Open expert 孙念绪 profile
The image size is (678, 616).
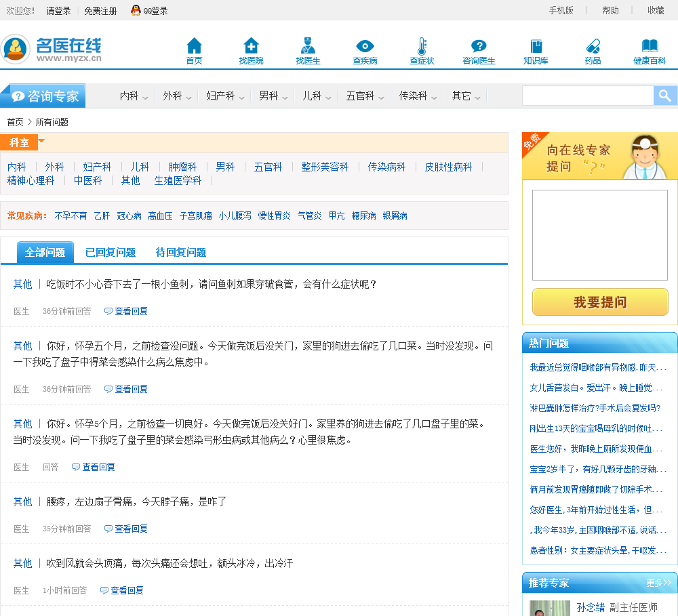pyautogui.click(x=591, y=607)
